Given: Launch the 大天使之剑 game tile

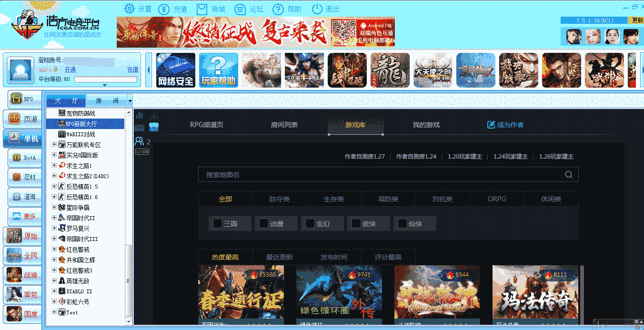Looking at the screenshot, I should click(x=433, y=70).
